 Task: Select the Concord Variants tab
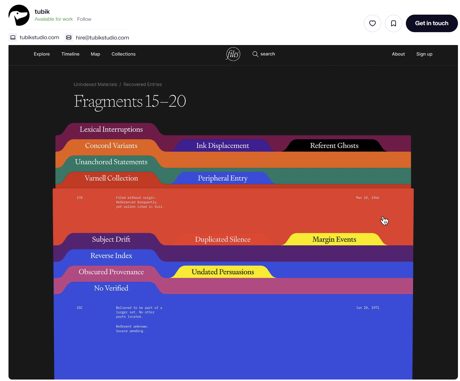(x=111, y=146)
